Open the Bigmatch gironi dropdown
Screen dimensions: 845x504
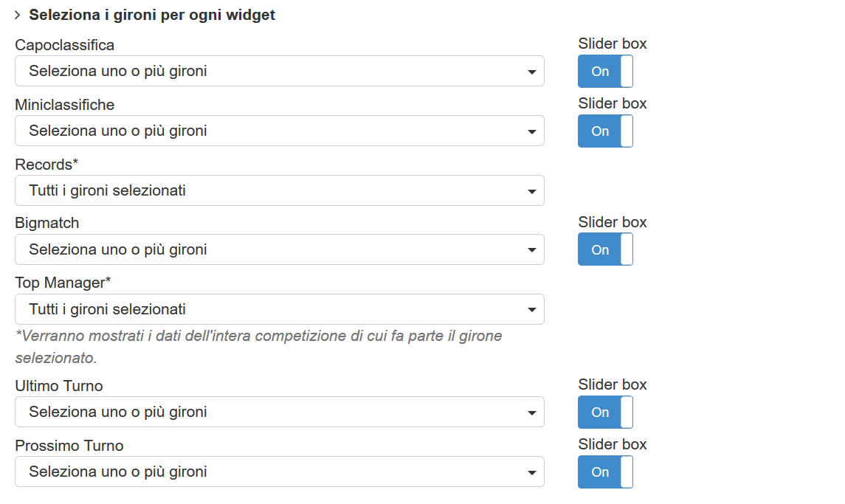(279, 250)
